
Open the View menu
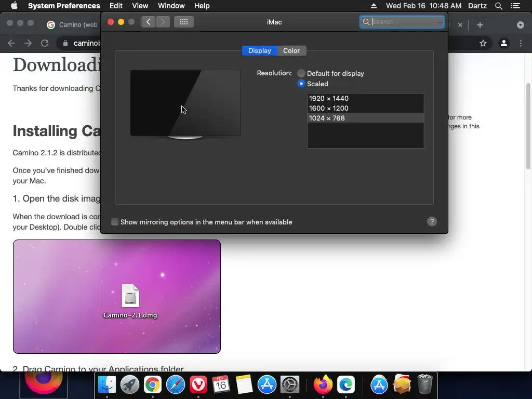coord(140,6)
